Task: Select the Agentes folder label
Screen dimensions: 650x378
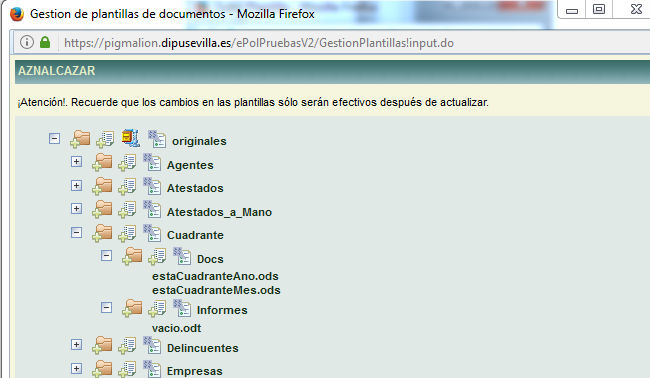Action: (x=190, y=165)
